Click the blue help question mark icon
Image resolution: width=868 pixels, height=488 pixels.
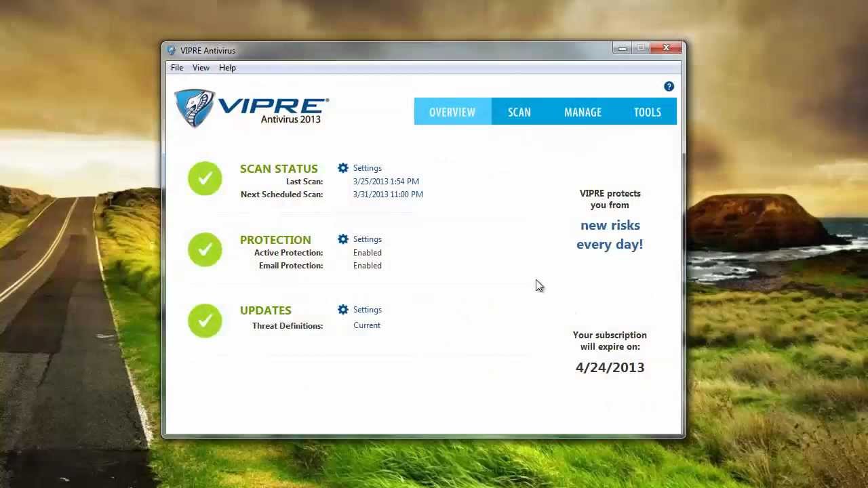pos(669,86)
